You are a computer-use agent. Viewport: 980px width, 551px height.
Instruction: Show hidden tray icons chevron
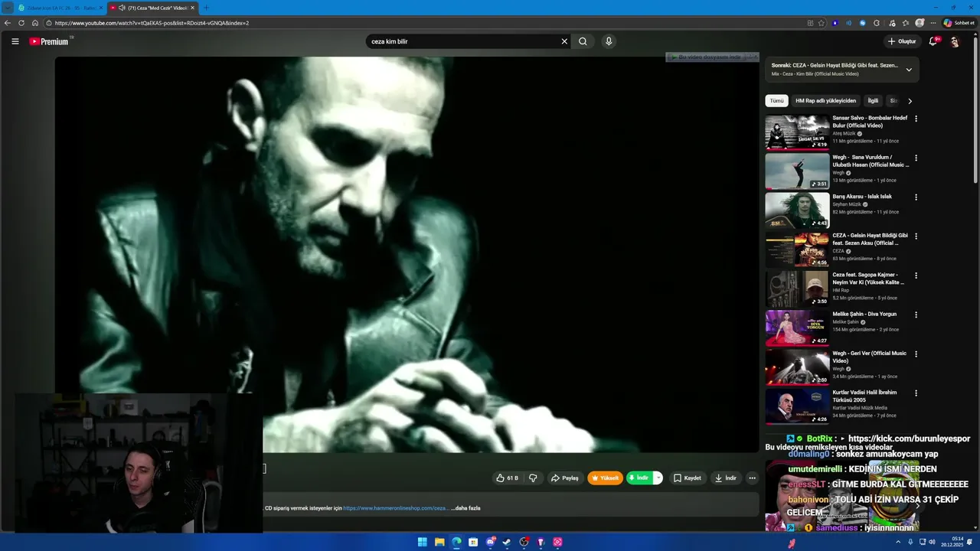[x=898, y=543]
